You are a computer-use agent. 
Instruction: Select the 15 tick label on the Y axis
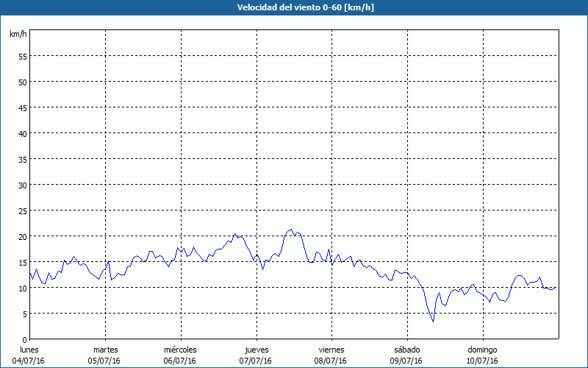[22, 262]
